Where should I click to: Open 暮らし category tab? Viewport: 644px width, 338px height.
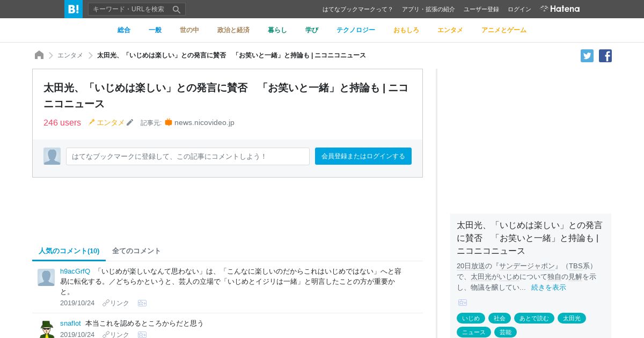click(x=277, y=30)
